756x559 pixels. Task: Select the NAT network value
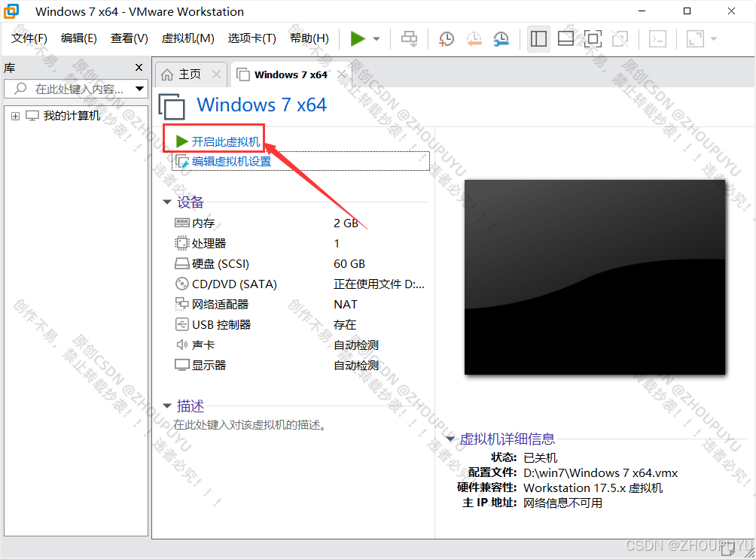point(345,304)
